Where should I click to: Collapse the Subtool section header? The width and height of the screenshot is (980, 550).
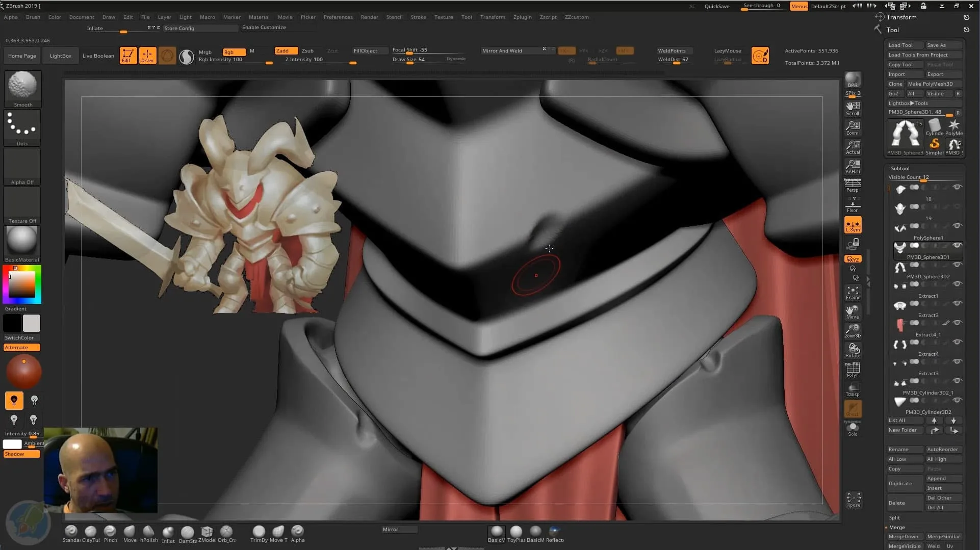tap(900, 168)
